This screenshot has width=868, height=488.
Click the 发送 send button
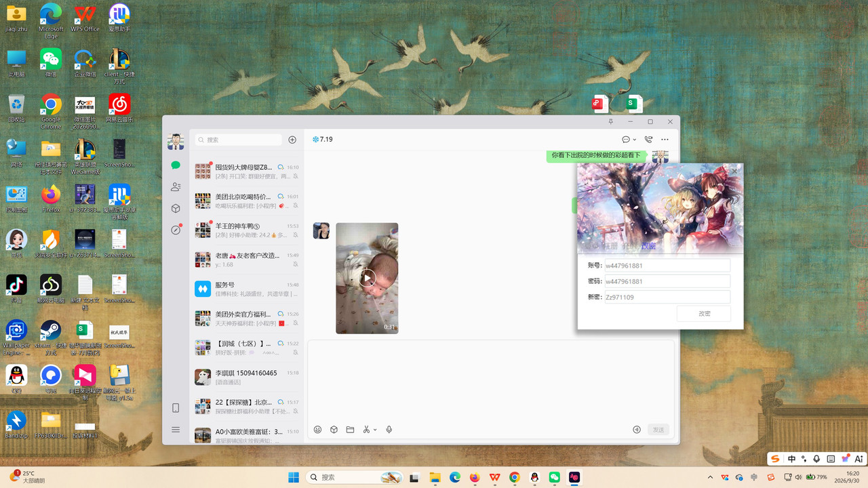[x=658, y=430]
